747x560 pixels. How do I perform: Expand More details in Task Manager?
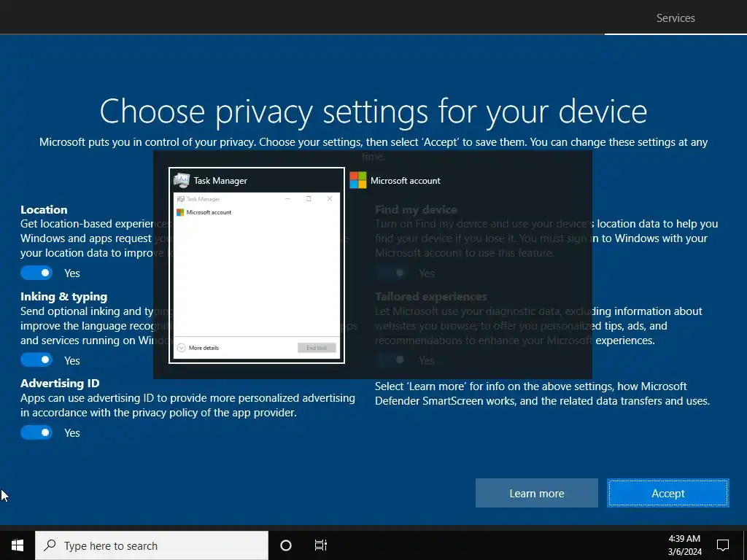click(198, 348)
